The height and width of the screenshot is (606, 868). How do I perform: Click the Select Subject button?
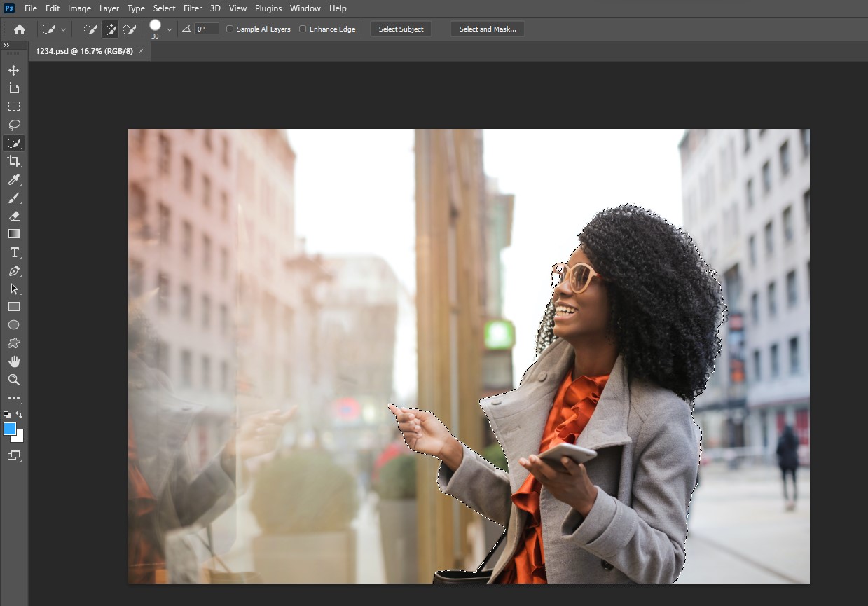coord(401,29)
